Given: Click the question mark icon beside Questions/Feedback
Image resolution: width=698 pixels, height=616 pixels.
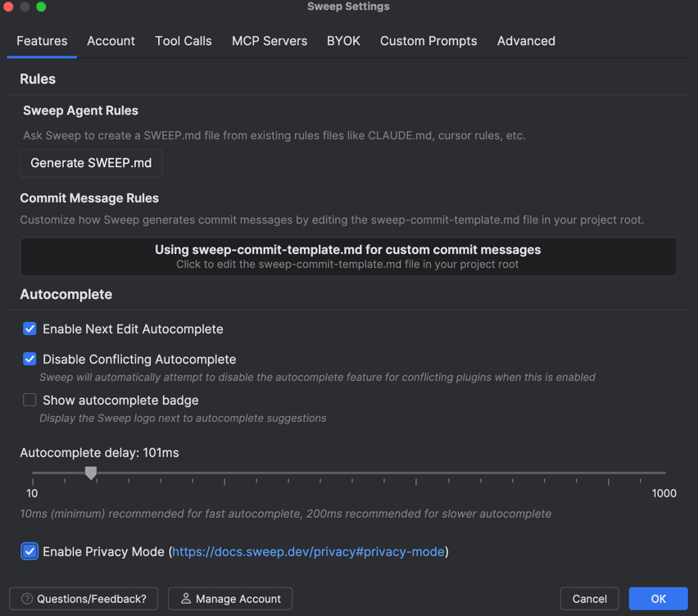Looking at the screenshot, I should point(27,599).
